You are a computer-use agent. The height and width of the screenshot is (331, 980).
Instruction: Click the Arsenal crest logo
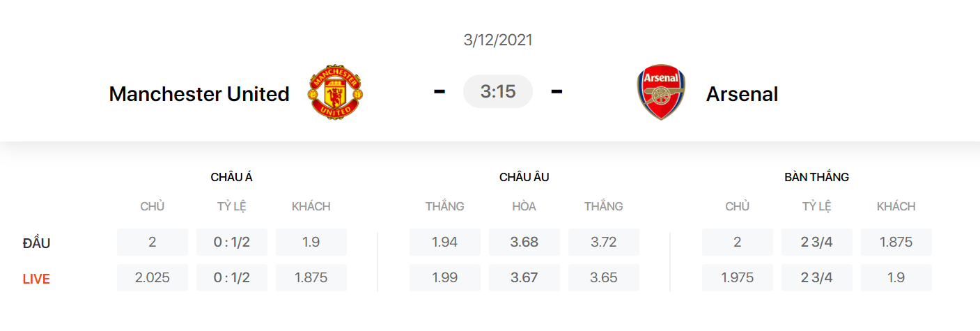pyautogui.click(x=661, y=93)
